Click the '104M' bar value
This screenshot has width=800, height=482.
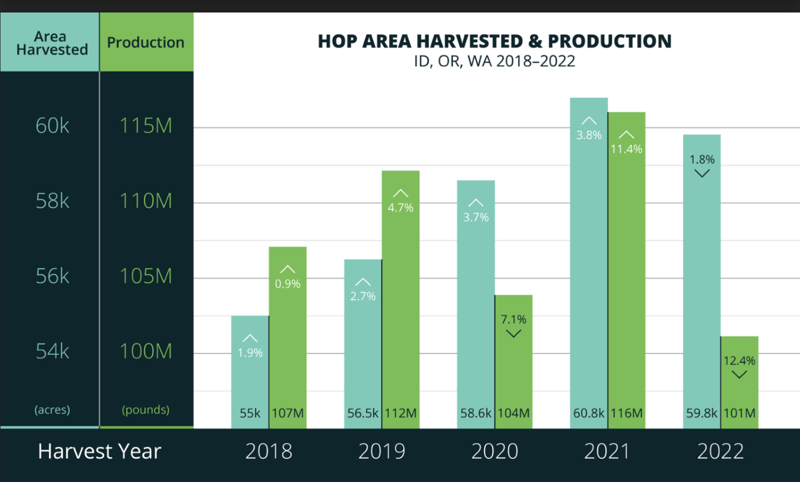(513, 413)
